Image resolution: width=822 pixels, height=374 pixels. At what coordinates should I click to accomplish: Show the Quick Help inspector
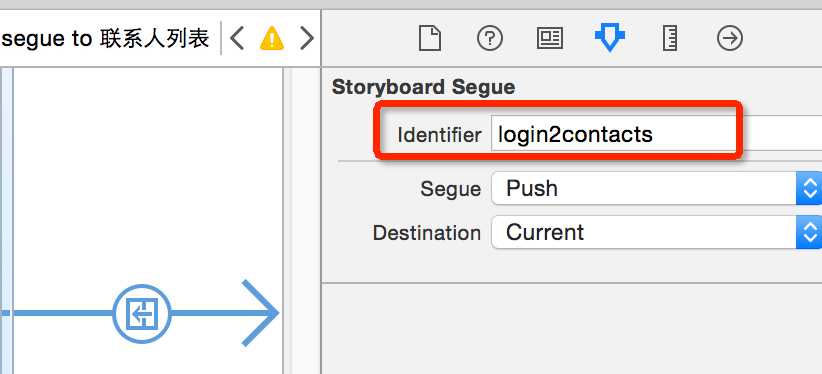pos(490,39)
